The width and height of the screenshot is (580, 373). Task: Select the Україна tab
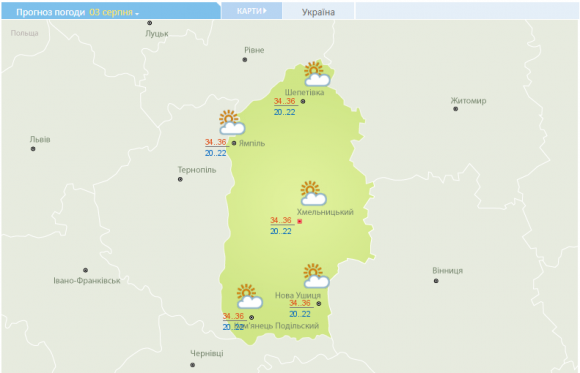pyautogui.click(x=318, y=12)
